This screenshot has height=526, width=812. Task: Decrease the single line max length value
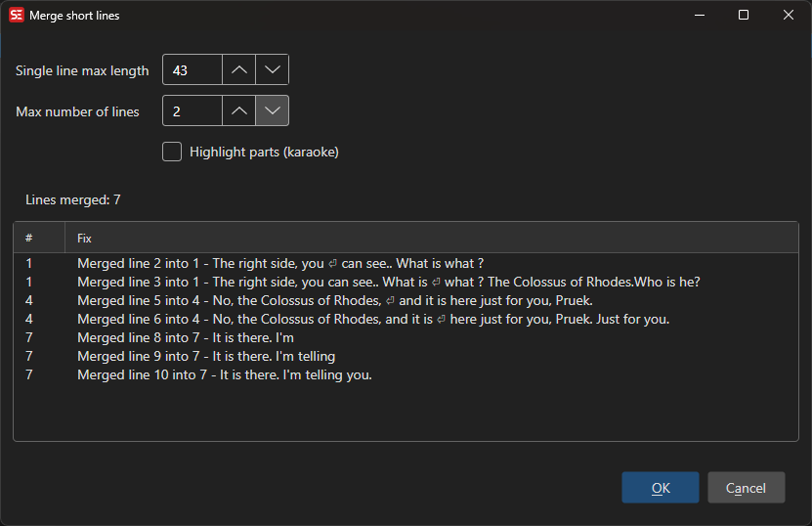273,69
